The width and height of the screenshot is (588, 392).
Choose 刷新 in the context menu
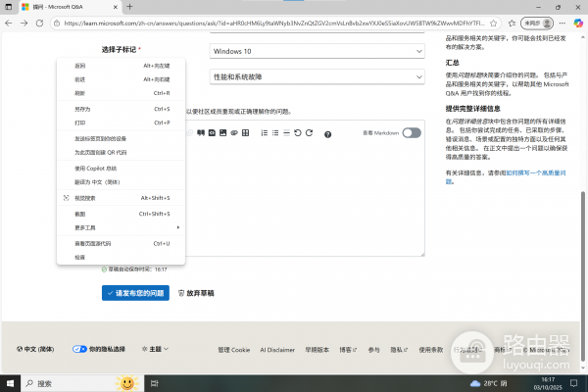click(122, 93)
